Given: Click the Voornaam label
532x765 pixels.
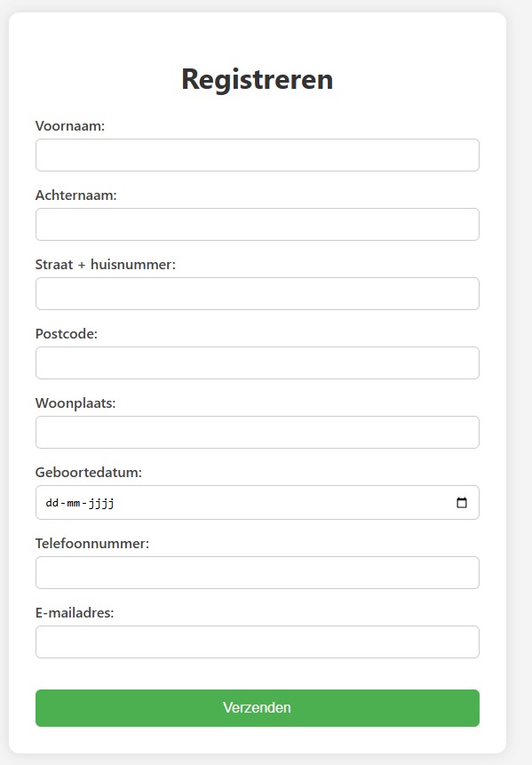Looking at the screenshot, I should (x=70, y=126).
